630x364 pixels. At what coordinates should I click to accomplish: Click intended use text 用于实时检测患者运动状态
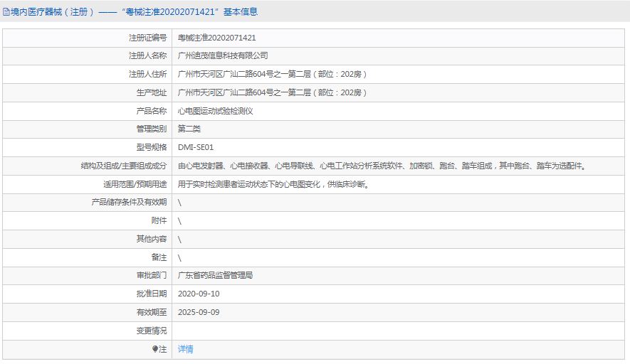pyautogui.click(x=273, y=184)
